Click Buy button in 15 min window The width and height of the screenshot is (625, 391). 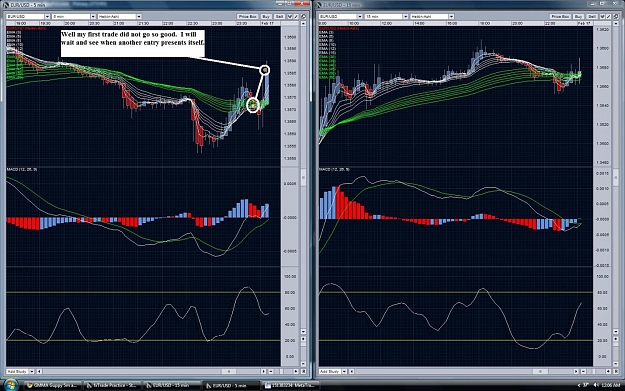[579, 17]
